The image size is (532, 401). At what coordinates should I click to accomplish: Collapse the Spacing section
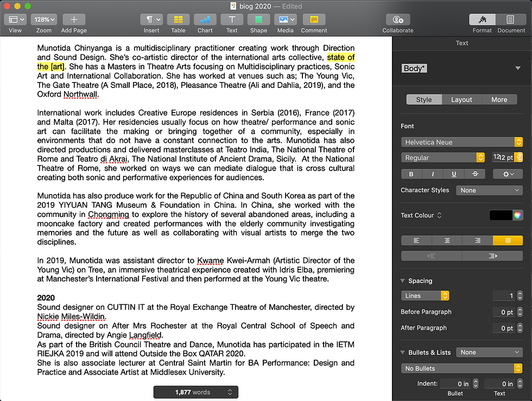(403, 281)
